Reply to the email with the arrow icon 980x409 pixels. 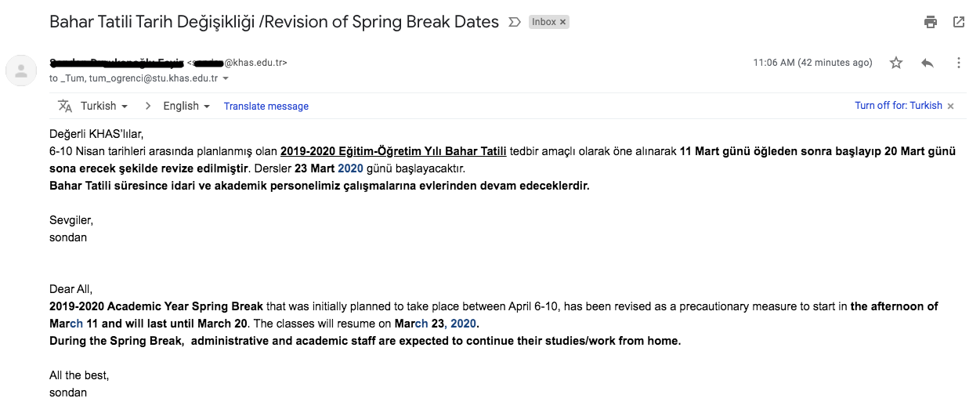tap(928, 63)
